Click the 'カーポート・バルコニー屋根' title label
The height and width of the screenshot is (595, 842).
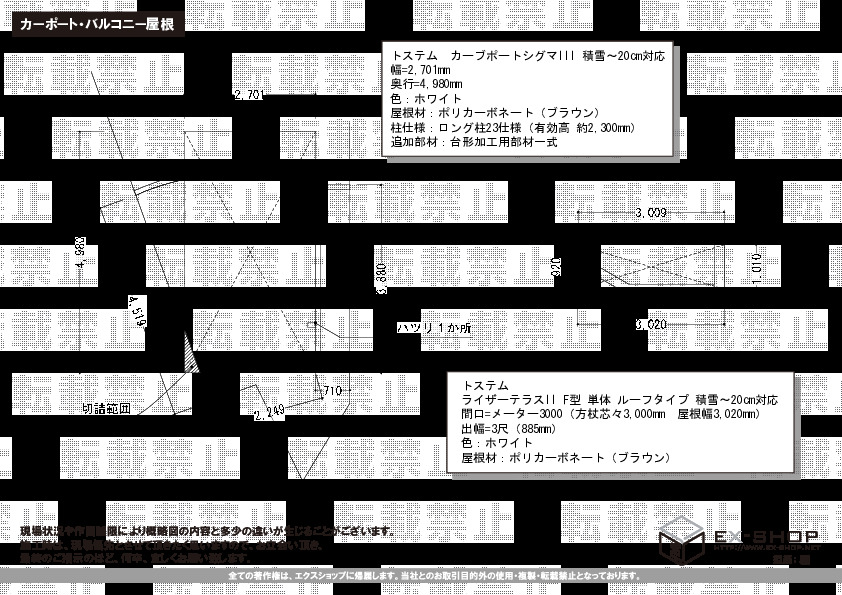98,25
